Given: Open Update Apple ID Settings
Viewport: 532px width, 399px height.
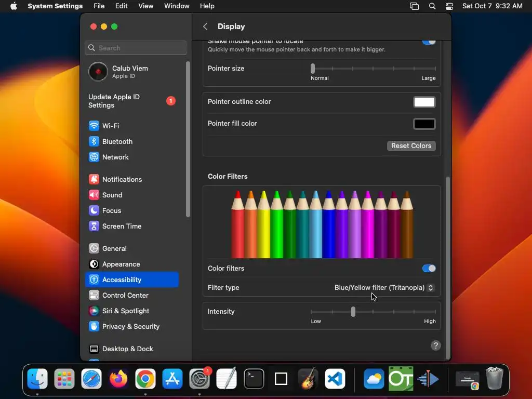Looking at the screenshot, I should pyautogui.click(x=131, y=101).
